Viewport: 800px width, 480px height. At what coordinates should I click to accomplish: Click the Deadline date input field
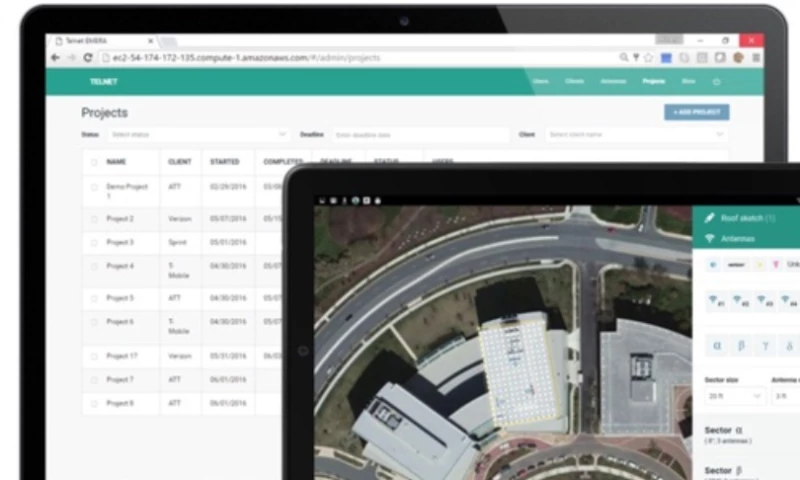tap(421, 135)
